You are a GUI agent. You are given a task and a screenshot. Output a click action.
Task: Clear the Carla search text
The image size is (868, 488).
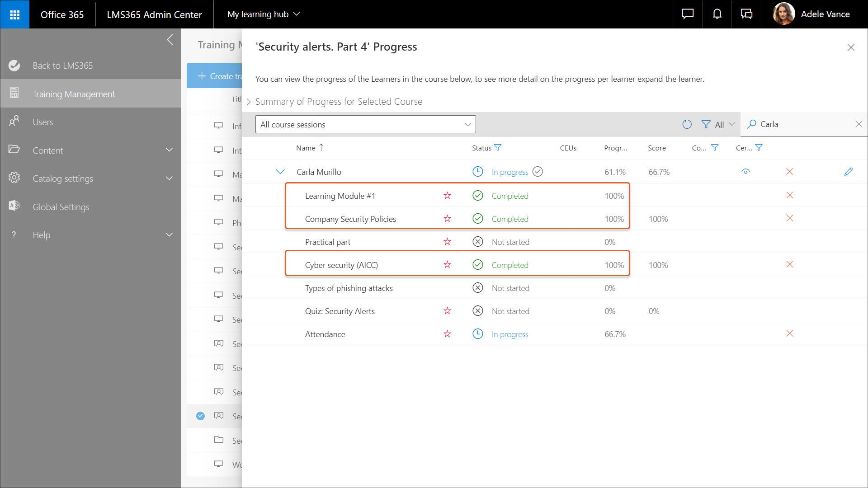click(x=859, y=124)
